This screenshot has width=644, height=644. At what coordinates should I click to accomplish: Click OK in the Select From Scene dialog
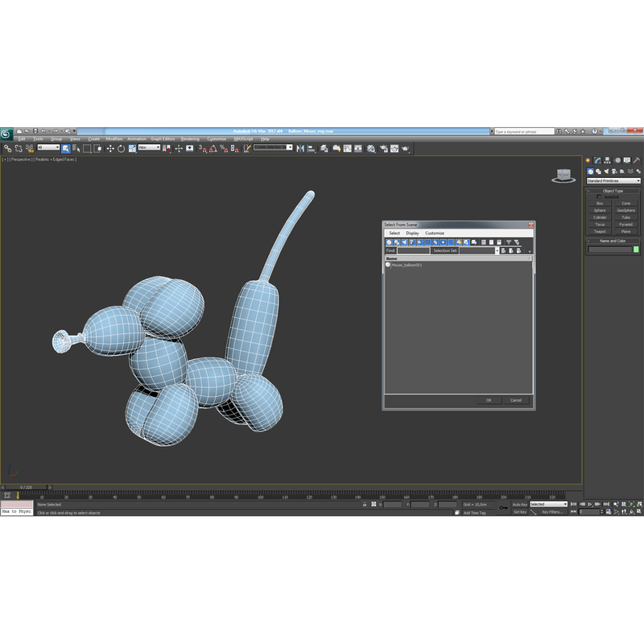489,400
